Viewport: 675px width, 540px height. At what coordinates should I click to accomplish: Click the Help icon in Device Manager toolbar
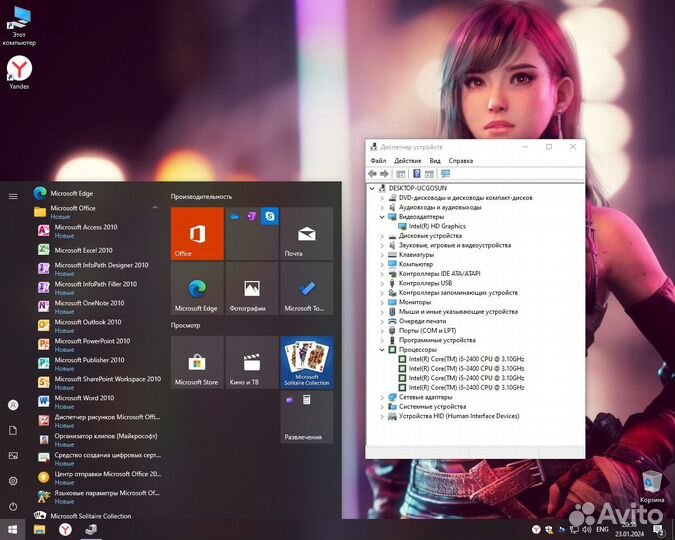click(416, 174)
